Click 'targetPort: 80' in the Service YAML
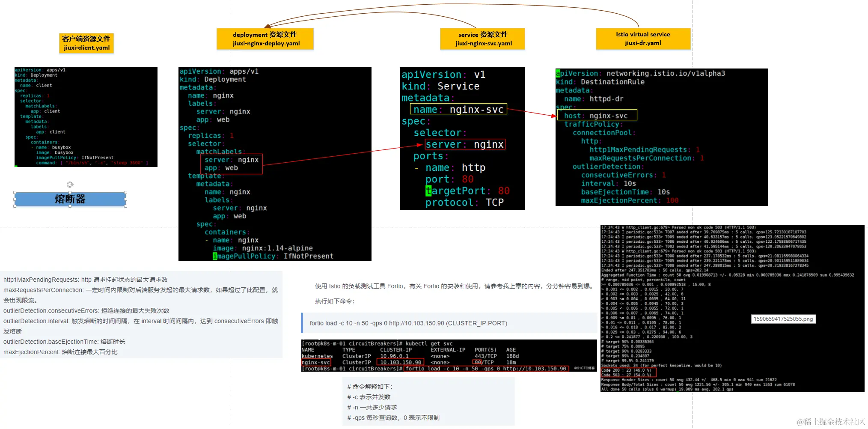 (467, 191)
